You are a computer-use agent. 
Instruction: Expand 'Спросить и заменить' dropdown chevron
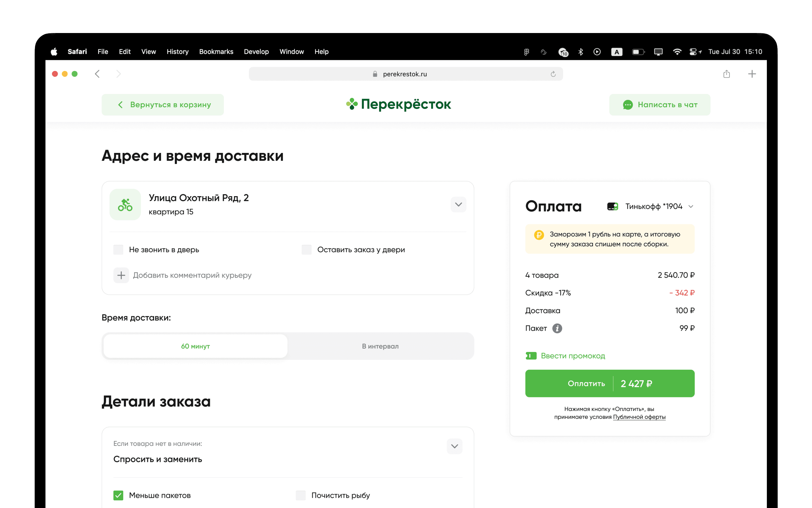click(x=455, y=446)
